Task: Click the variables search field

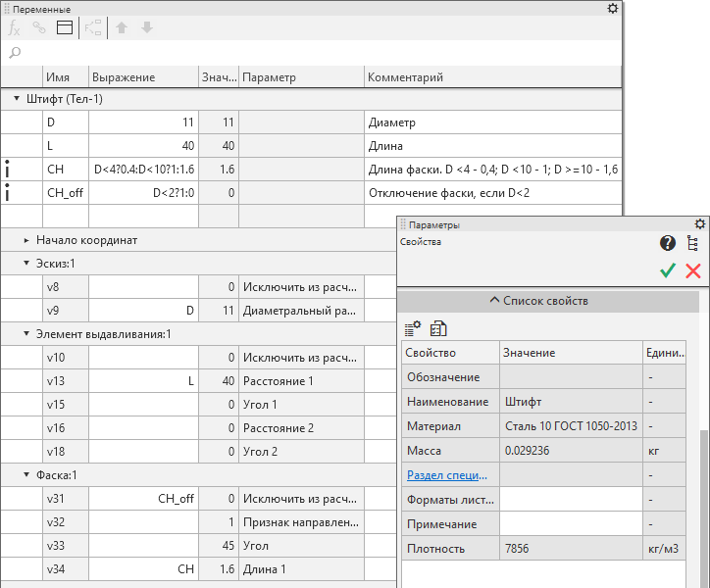Action: pyautogui.click(x=314, y=53)
